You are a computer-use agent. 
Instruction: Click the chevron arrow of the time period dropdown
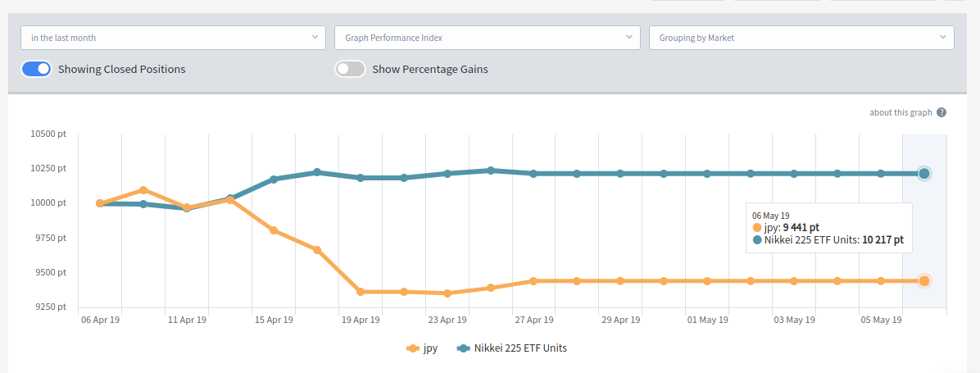[x=315, y=38]
